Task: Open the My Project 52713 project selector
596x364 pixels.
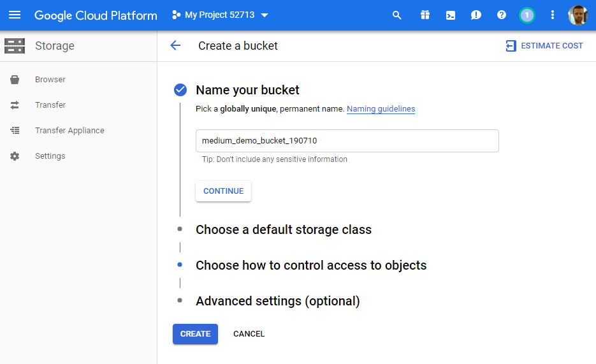Action: point(220,15)
